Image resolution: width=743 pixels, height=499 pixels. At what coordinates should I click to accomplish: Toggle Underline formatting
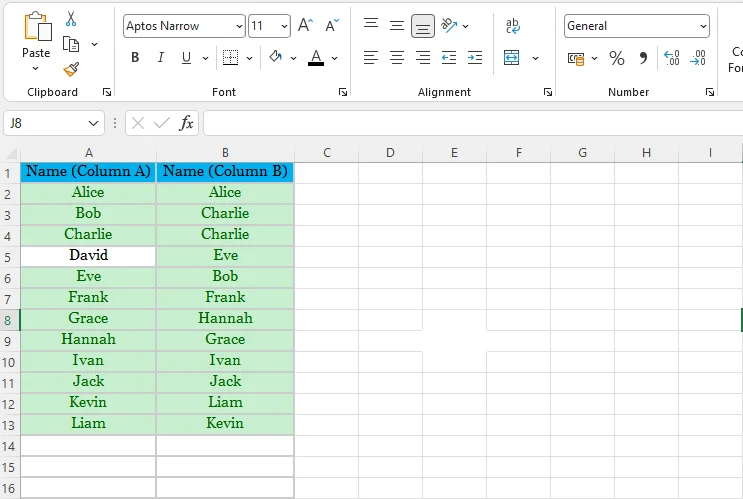[186, 58]
